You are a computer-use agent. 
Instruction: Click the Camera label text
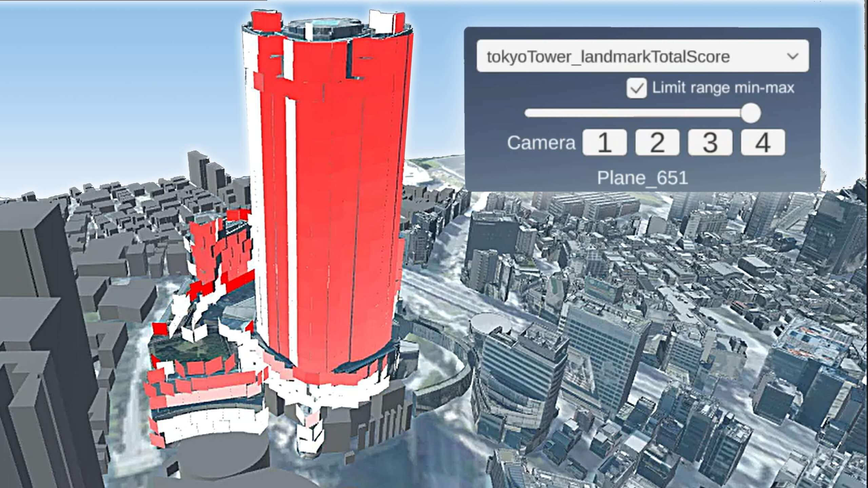click(541, 143)
